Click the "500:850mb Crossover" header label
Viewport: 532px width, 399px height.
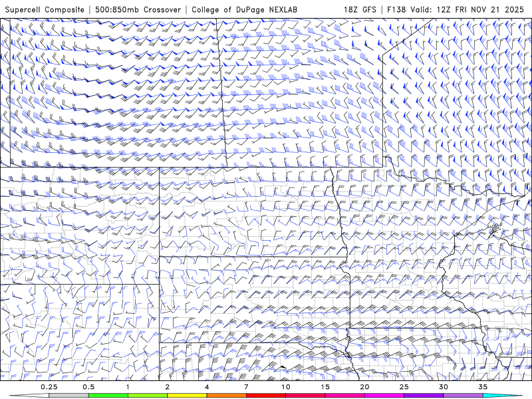click(138, 9)
